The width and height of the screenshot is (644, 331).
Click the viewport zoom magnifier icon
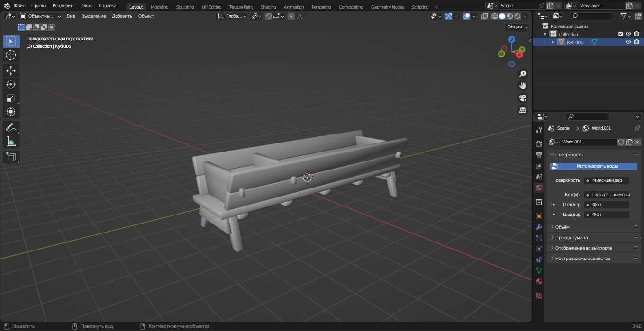(523, 74)
